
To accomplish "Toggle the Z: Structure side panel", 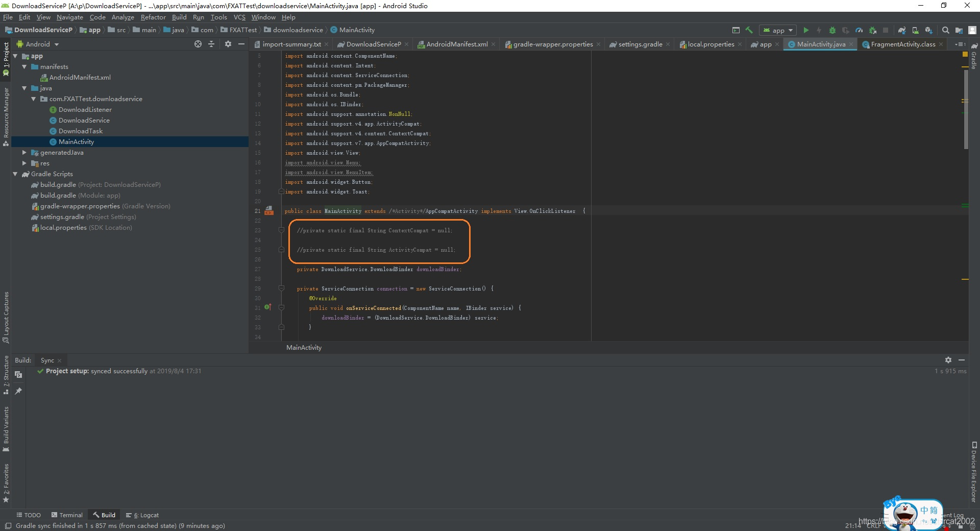I will point(6,375).
